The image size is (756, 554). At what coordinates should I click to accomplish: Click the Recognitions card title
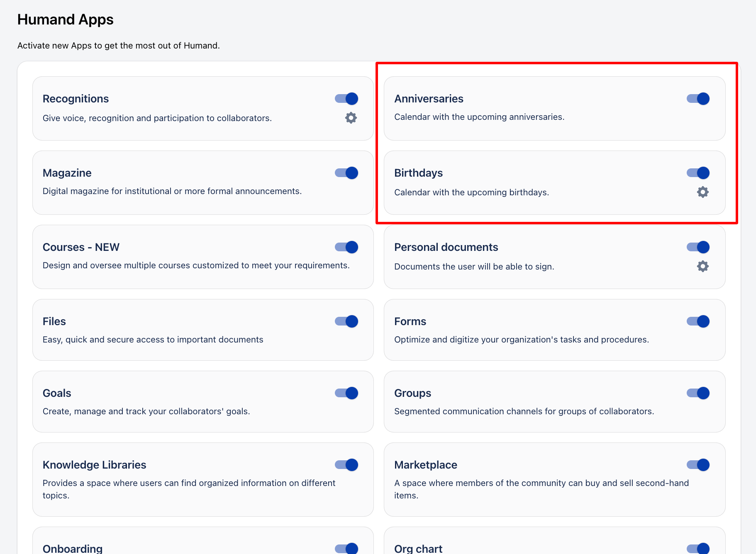[x=76, y=99]
